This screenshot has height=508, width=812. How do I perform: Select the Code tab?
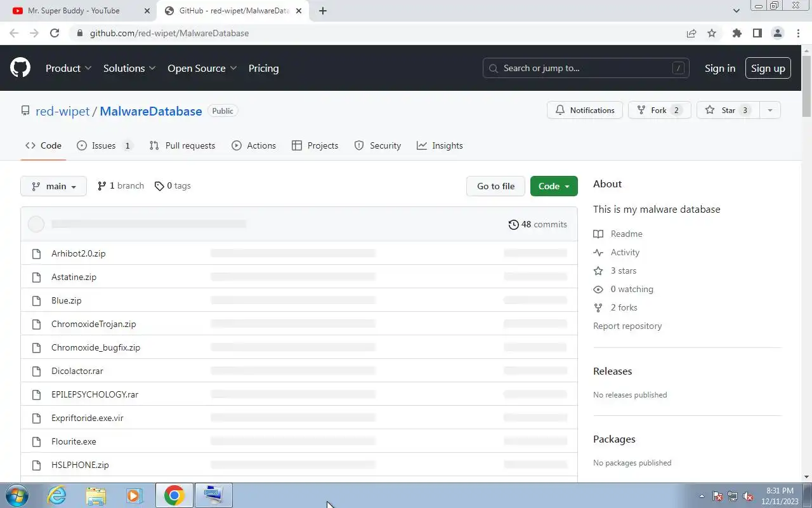click(43, 145)
